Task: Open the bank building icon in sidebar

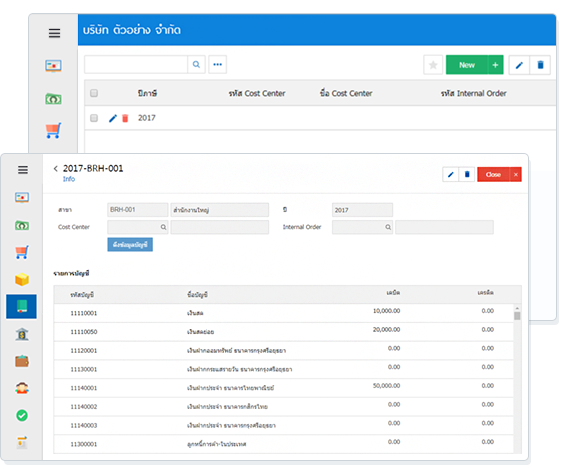Action: click(22, 334)
